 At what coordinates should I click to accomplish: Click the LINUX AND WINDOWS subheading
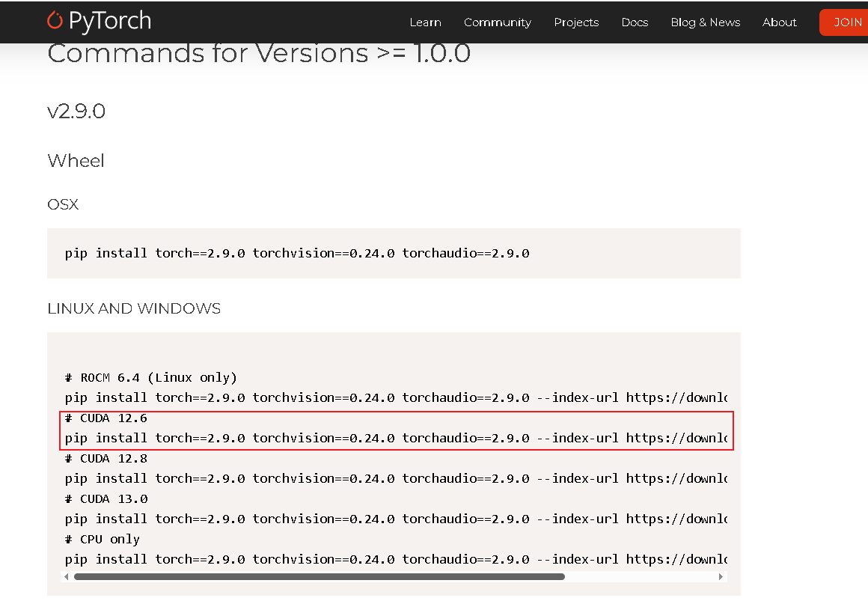(x=134, y=308)
